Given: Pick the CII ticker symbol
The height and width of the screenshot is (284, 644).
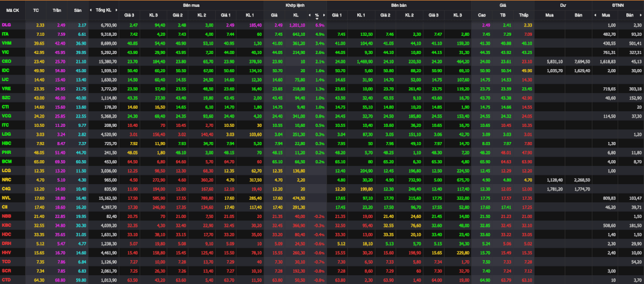Looking at the screenshot, I should click(x=5, y=207).
